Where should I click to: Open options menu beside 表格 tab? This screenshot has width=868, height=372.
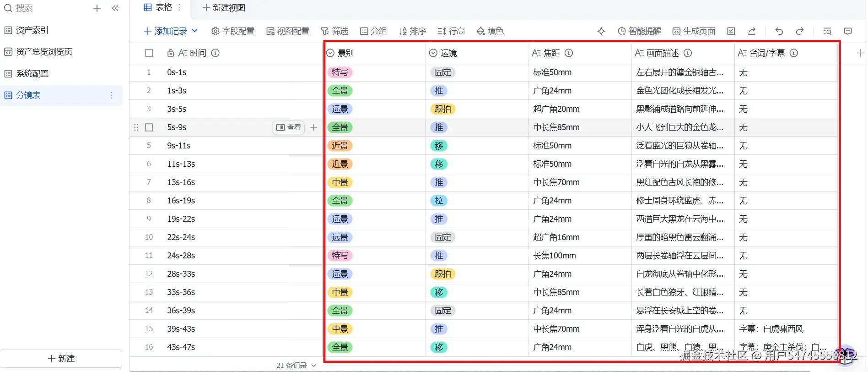coord(179,7)
